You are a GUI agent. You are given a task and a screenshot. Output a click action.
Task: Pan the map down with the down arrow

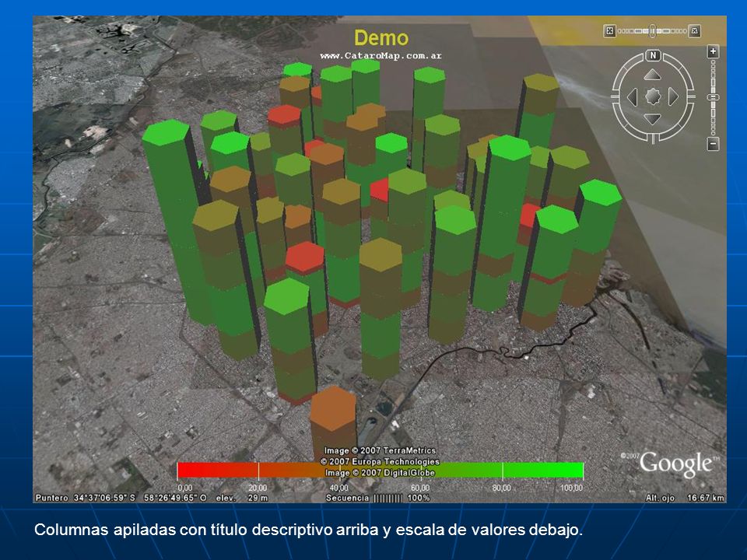pos(653,119)
